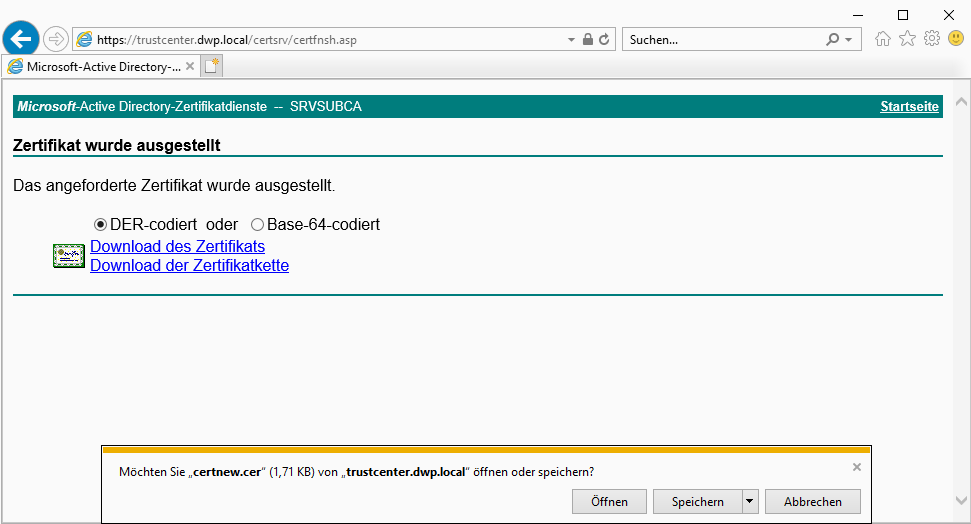Screen dimensions: 971x524
Task: Open Favorites star icon
Action: click(907, 39)
